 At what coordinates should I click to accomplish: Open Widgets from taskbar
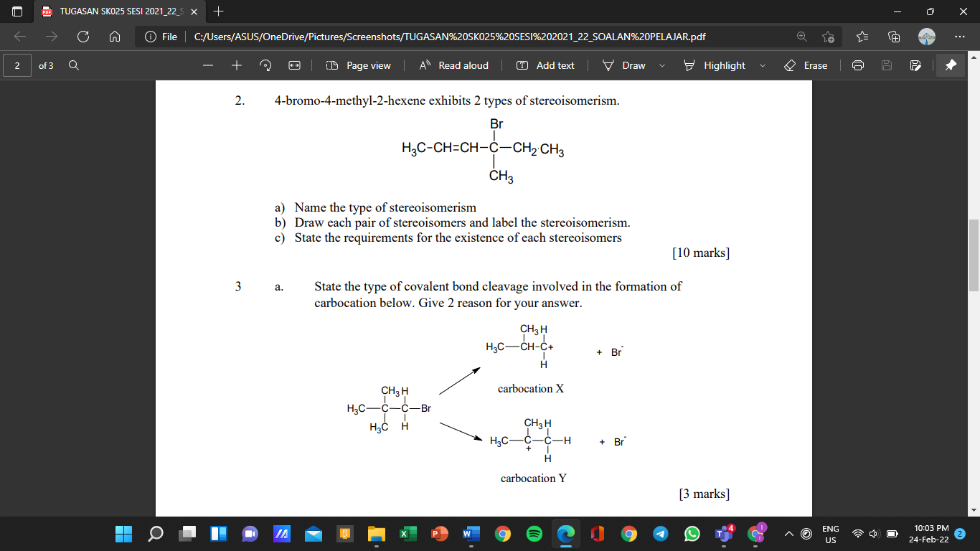(x=219, y=534)
